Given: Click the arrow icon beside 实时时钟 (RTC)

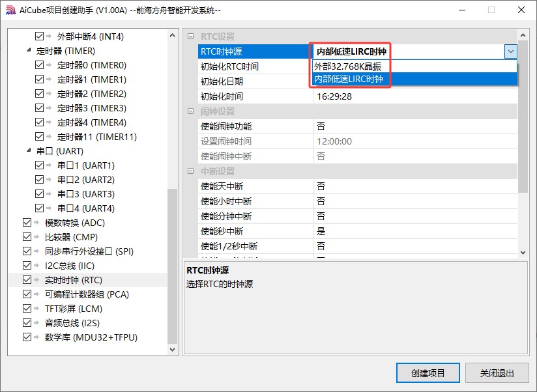Looking at the screenshot, I should 37,280.
